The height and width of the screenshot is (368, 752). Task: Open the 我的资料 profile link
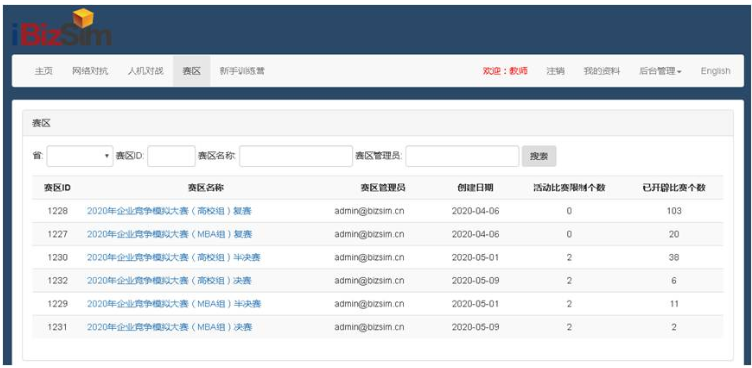(x=601, y=71)
